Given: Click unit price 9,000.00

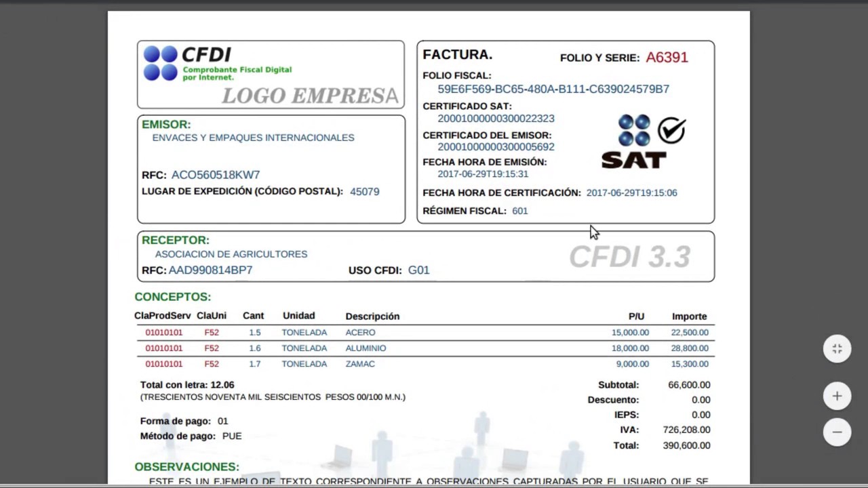Looking at the screenshot, I should click(x=632, y=364).
